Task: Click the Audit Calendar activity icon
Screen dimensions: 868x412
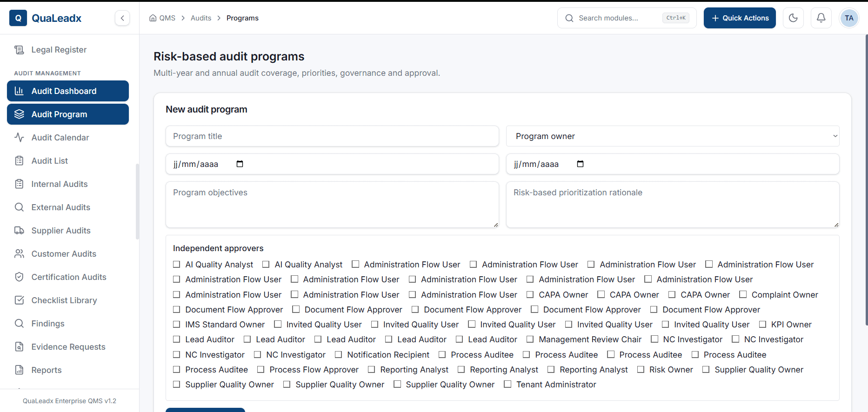Action: [x=19, y=138]
